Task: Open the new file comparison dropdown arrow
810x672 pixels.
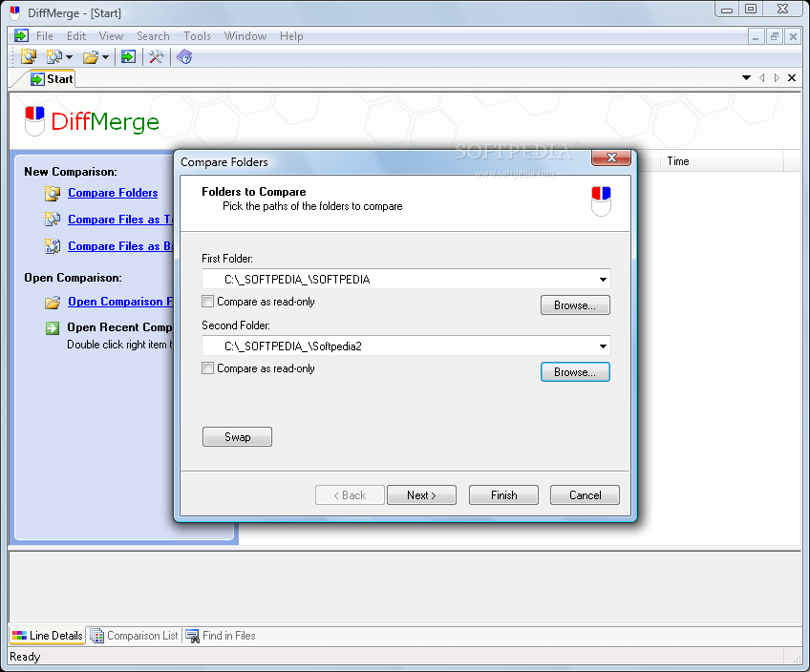Action: point(69,56)
